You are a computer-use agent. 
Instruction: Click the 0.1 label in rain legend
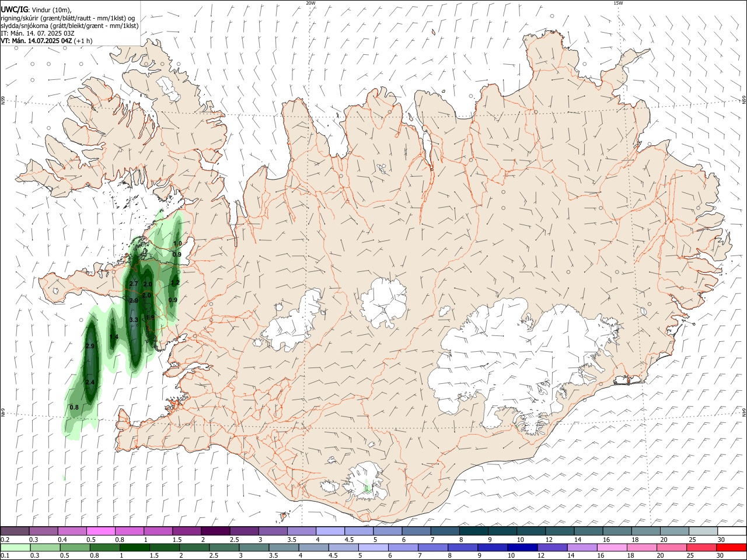click(x=4, y=556)
